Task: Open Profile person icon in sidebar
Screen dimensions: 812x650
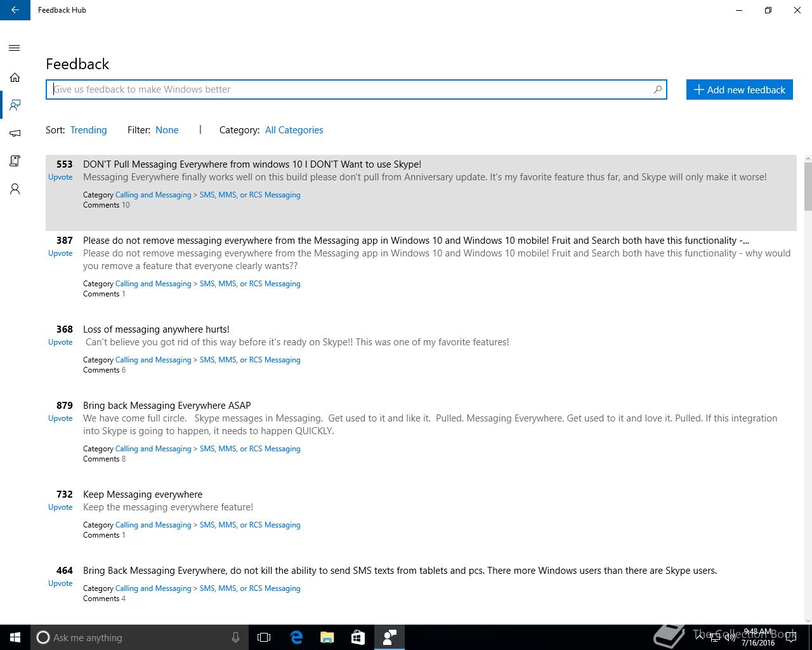Action: point(15,189)
